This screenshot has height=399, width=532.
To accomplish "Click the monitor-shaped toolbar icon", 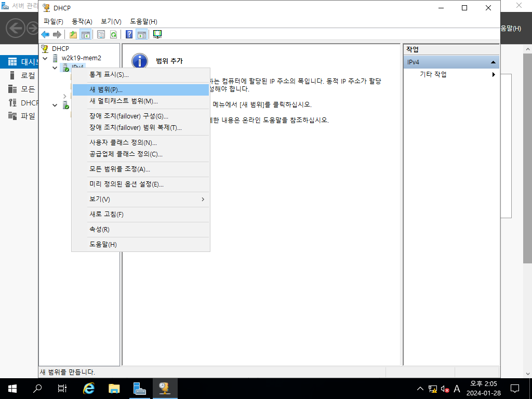I will coord(157,34).
